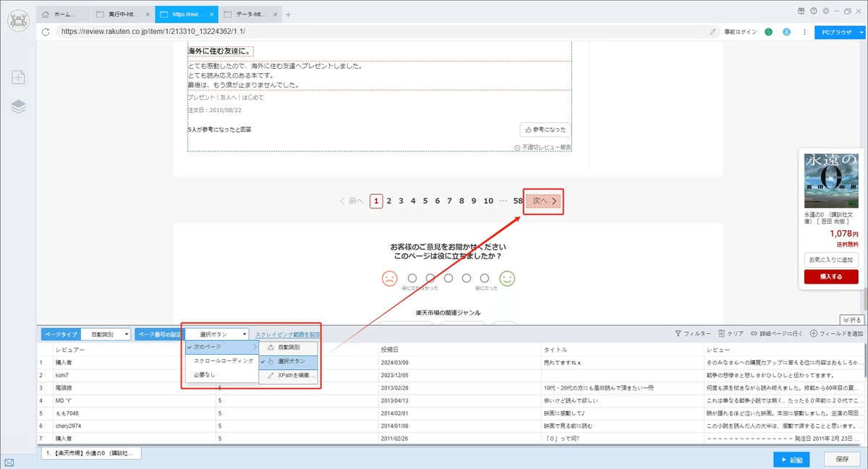The height and width of the screenshot is (469, 868).
Task: Select 自動識別 option with robot icon
Action: [x=288, y=347]
